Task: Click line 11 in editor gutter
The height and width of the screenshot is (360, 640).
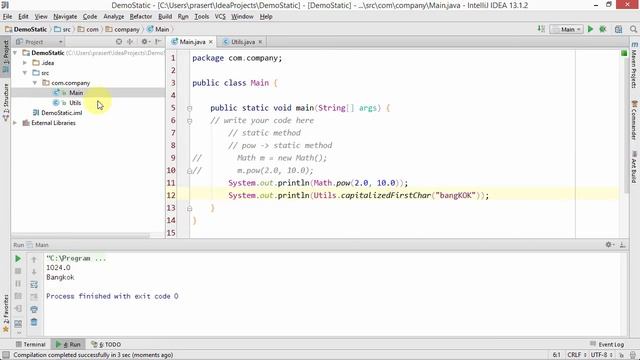Action: click(x=171, y=183)
